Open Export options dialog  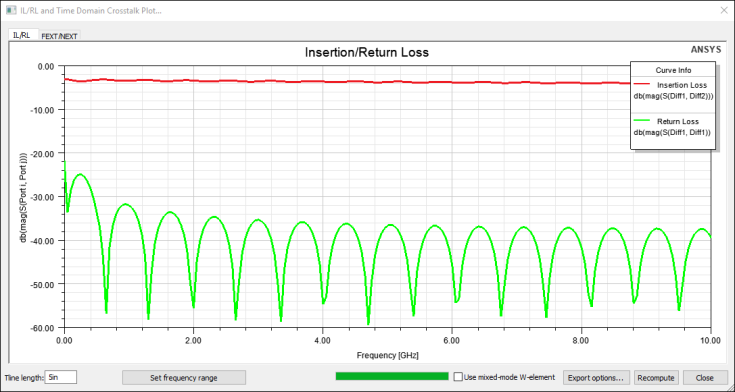pyautogui.click(x=595, y=377)
